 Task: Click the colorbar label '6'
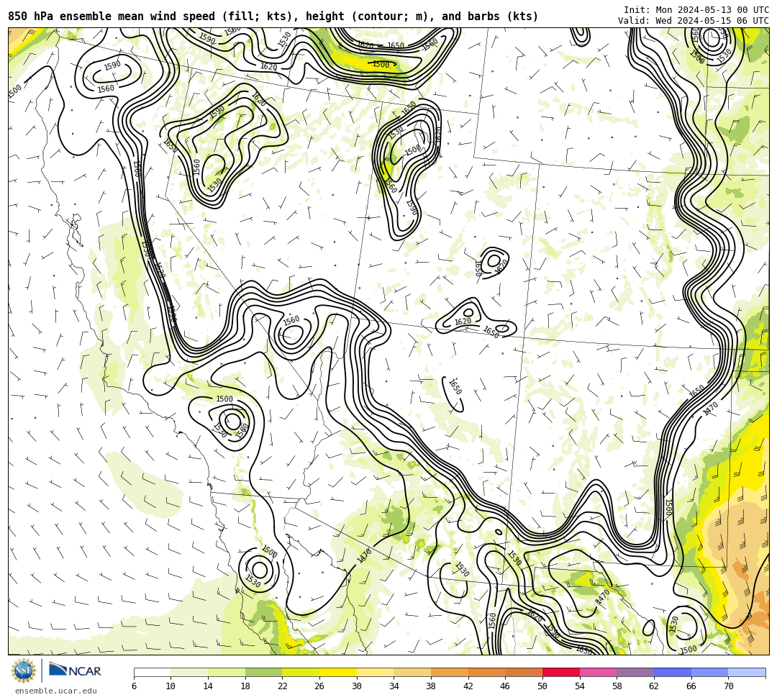[x=134, y=686]
